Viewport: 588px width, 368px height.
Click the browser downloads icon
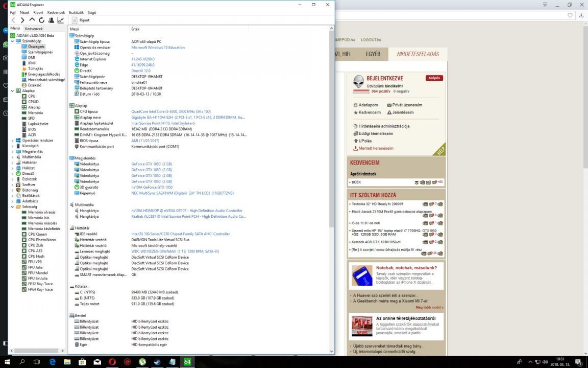(x=581, y=15)
